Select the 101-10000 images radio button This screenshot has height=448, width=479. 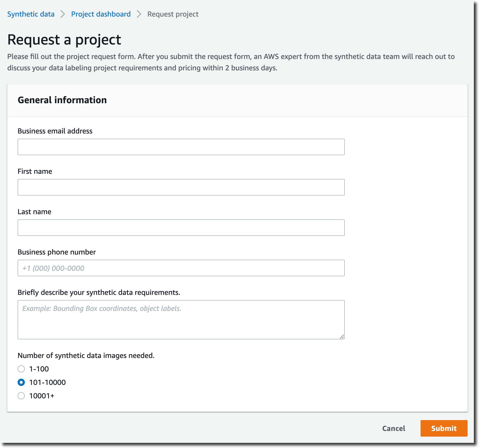21,382
